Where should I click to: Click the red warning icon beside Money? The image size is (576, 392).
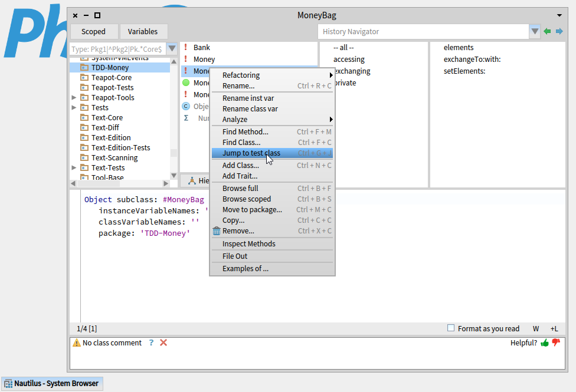(186, 59)
